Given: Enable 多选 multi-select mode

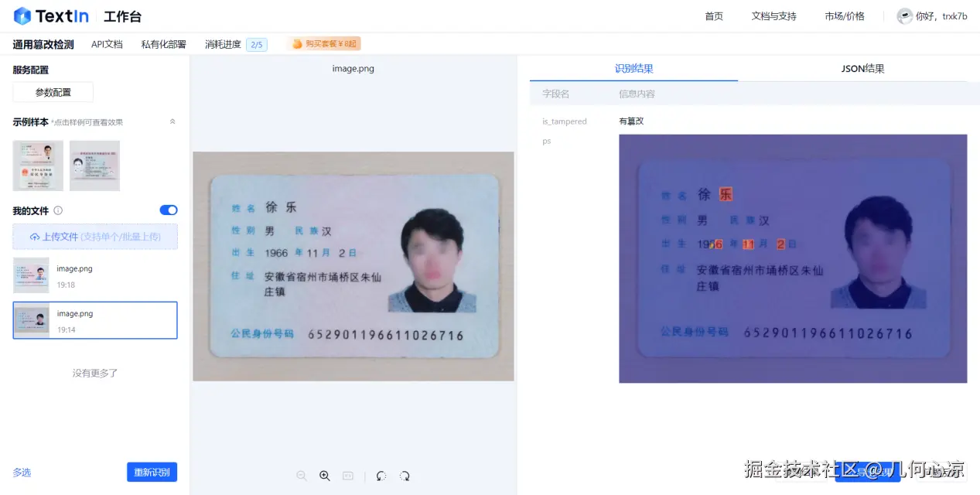Looking at the screenshot, I should pos(22,472).
